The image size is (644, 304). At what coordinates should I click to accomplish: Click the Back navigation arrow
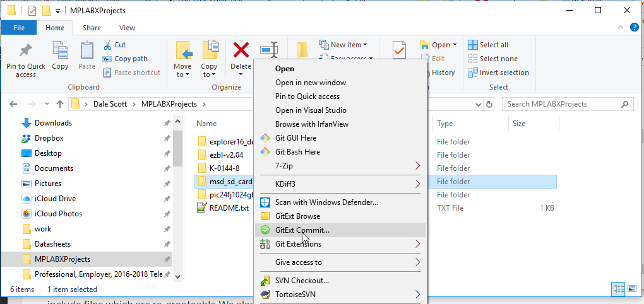pyautogui.click(x=13, y=104)
